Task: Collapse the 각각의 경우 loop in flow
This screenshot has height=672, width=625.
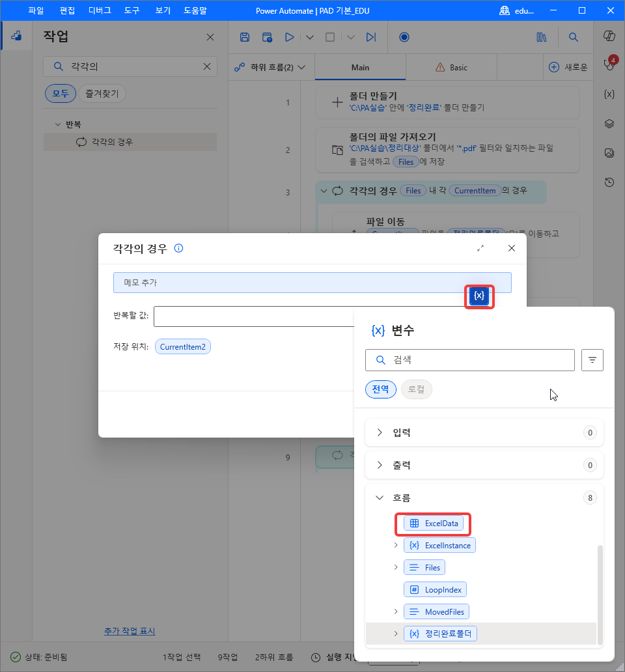Action: pyautogui.click(x=324, y=191)
